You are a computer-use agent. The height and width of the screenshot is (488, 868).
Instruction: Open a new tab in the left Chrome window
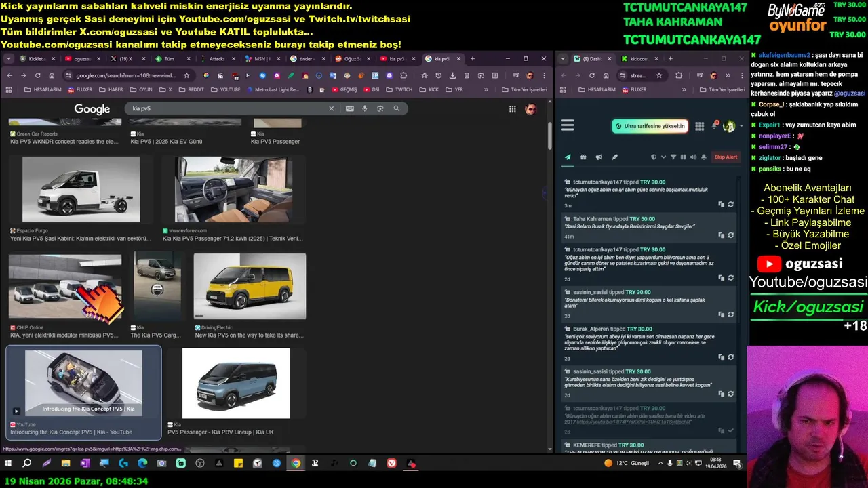[473, 59]
